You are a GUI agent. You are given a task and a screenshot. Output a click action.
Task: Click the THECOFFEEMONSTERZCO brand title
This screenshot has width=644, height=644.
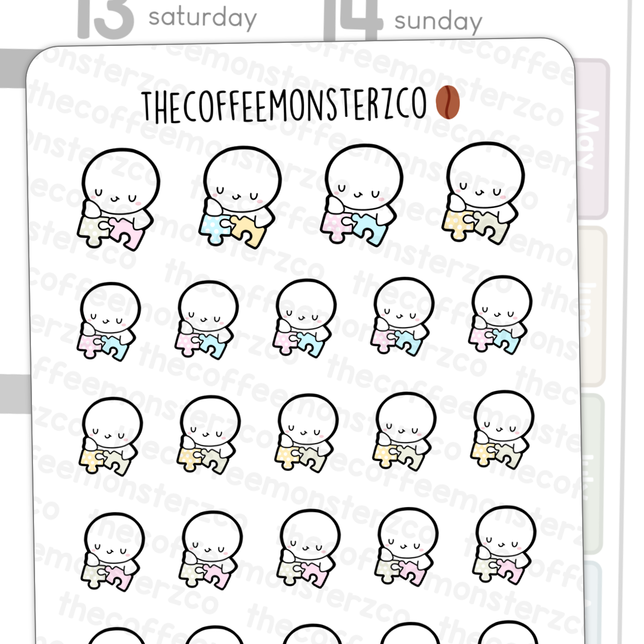tap(284, 105)
